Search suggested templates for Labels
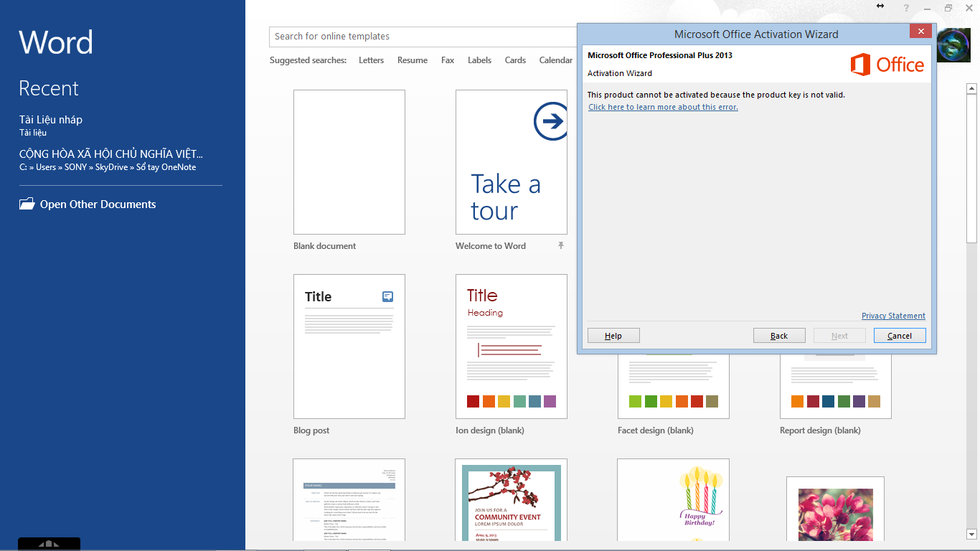 [x=479, y=60]
